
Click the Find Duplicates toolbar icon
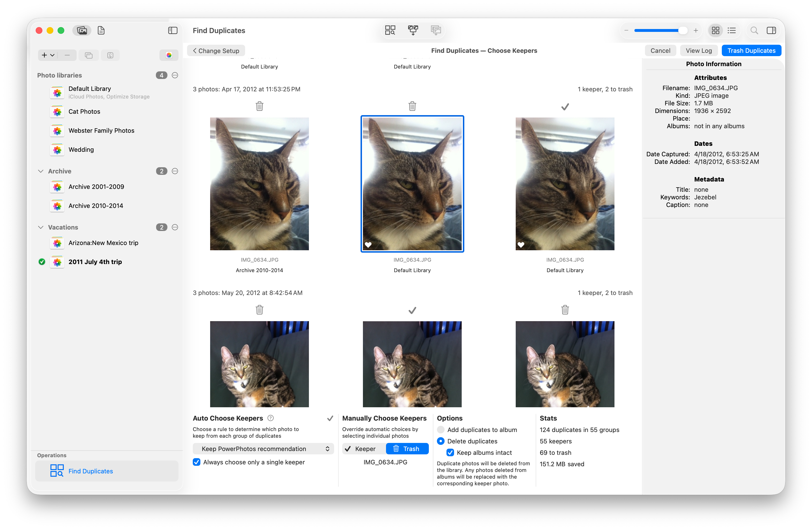(390, 30)
